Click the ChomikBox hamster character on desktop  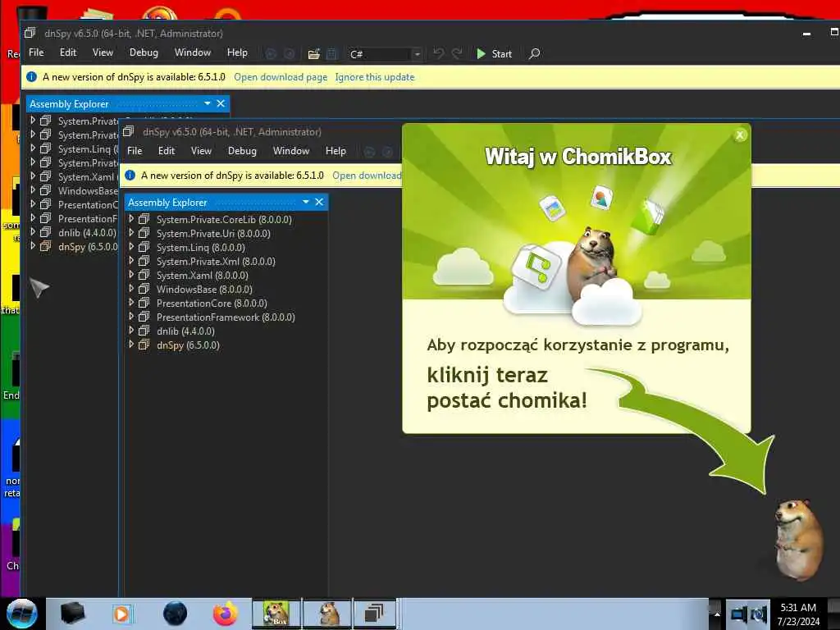[799, 540]
